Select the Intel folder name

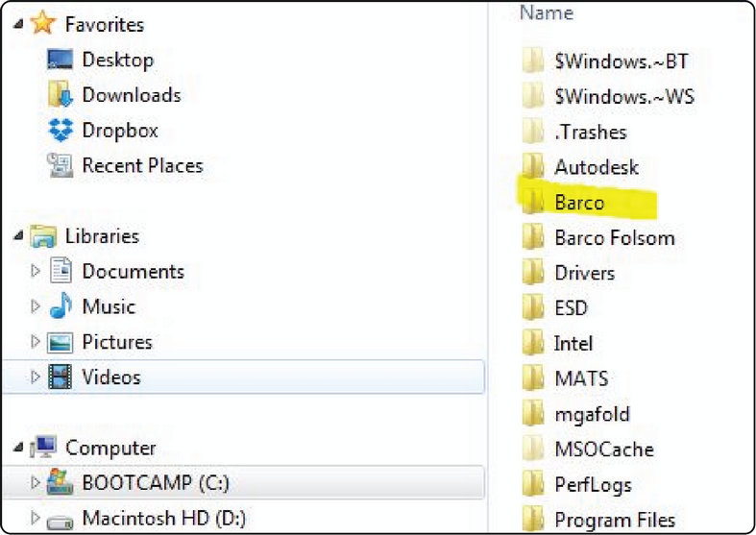coord(573,344)
